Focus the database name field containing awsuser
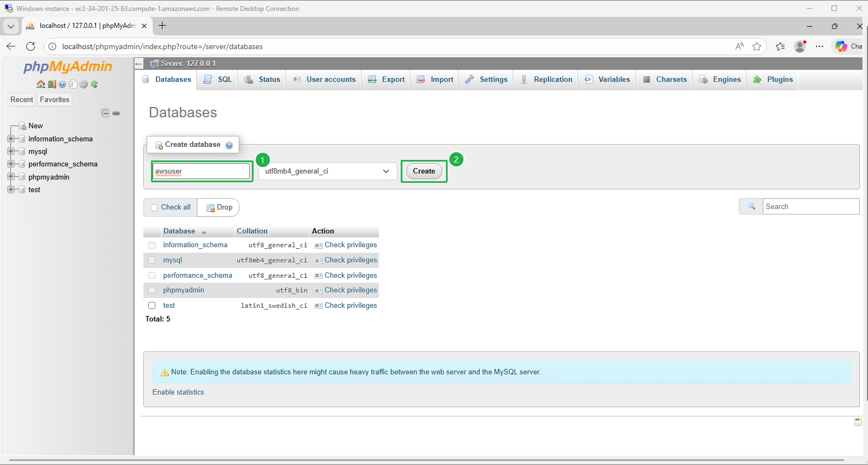 pos(201,171)
